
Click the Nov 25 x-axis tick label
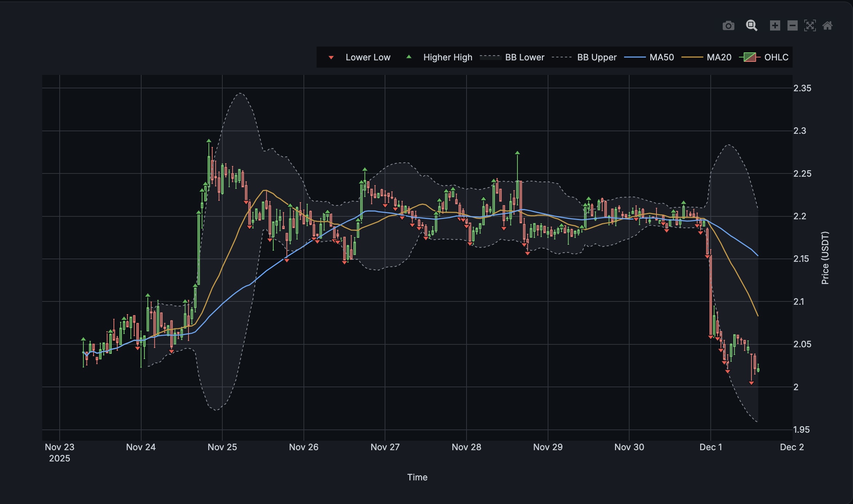222,447
